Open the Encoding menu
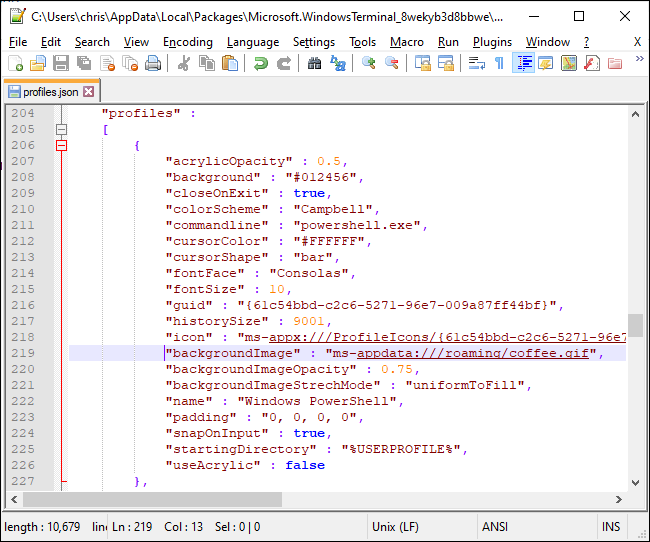This screenshot has height=542, width=650. [188, 42]
